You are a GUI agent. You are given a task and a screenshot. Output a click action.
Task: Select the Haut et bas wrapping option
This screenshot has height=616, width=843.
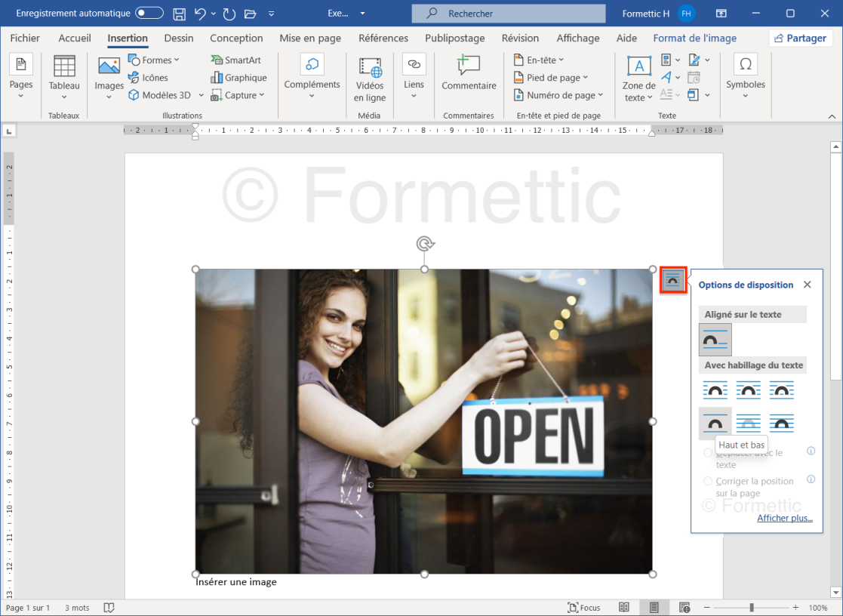[x=714, y=423]
